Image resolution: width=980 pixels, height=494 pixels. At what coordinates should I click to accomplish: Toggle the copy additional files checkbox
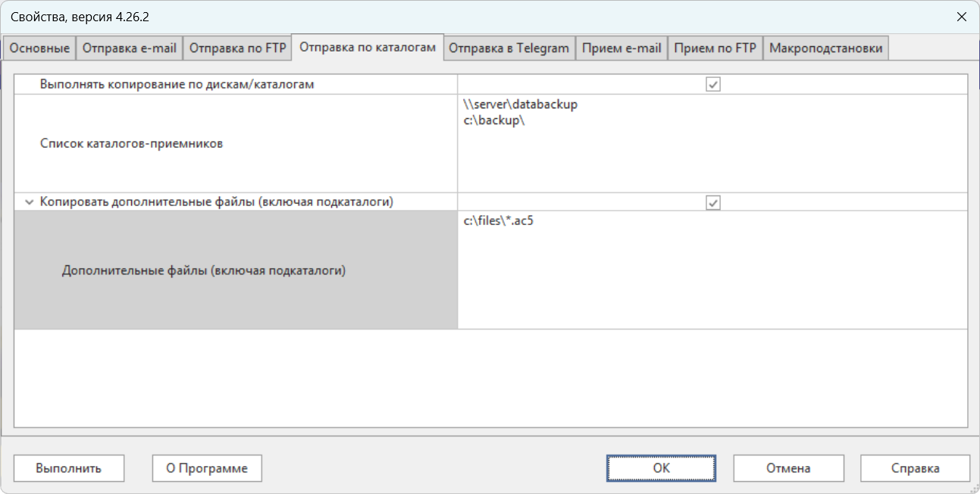pos(712,202)
